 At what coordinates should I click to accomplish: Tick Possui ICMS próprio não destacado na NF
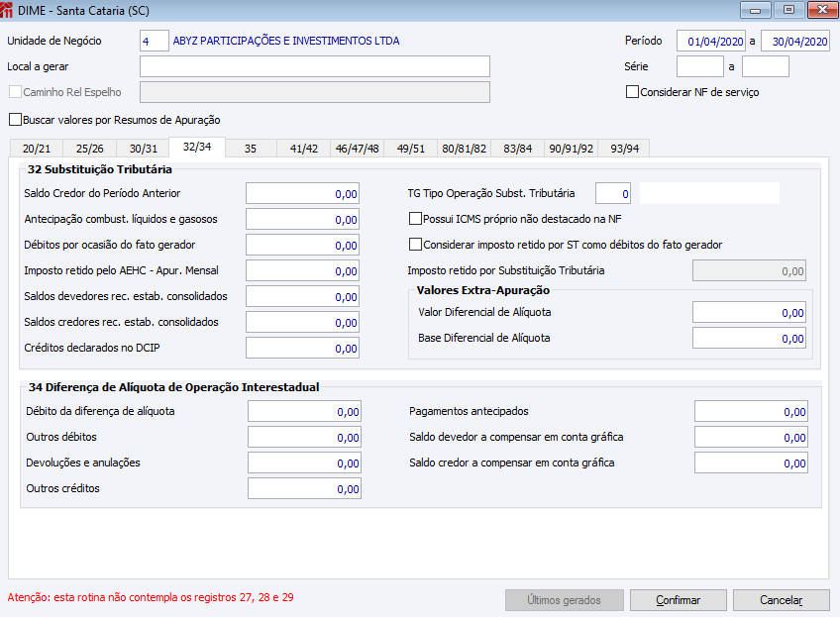(415, 219)
